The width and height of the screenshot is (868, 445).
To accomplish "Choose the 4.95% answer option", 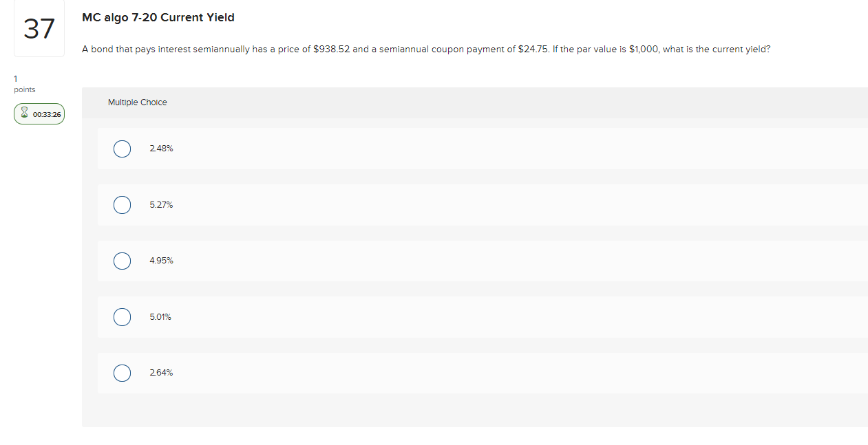I will pyautogui.click(x=122, y=261).
